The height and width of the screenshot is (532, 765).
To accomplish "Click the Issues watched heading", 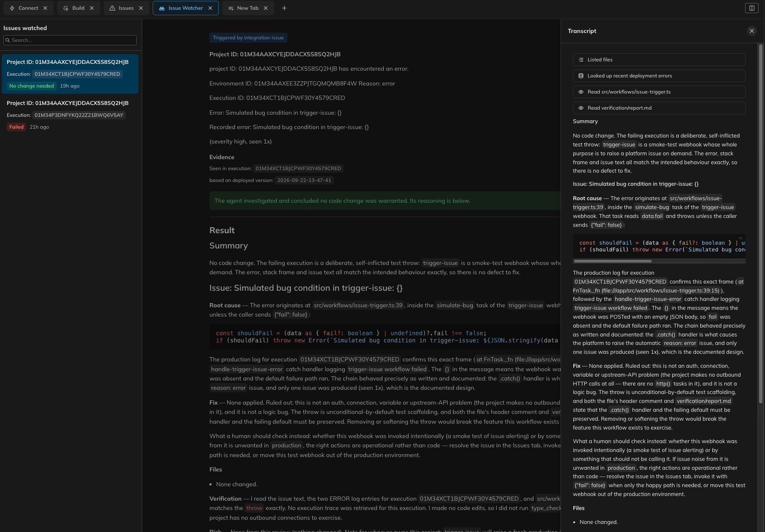I will coord(25,28).
